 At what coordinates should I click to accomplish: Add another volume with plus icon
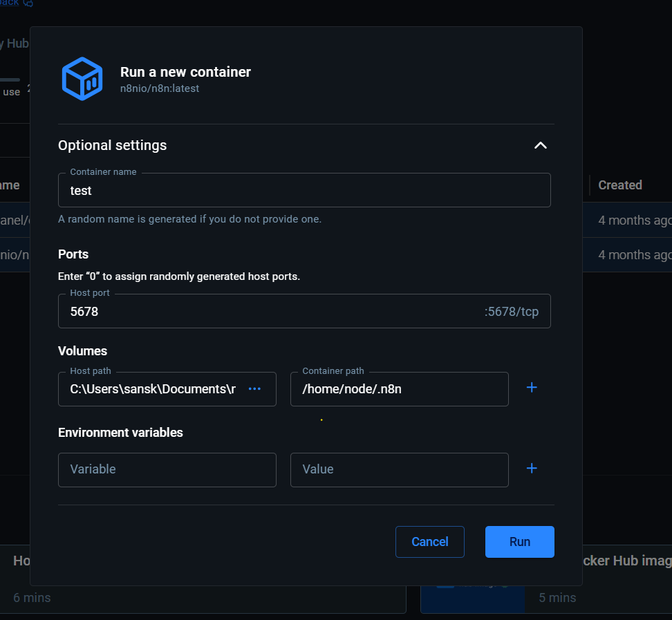coord(532,387)
